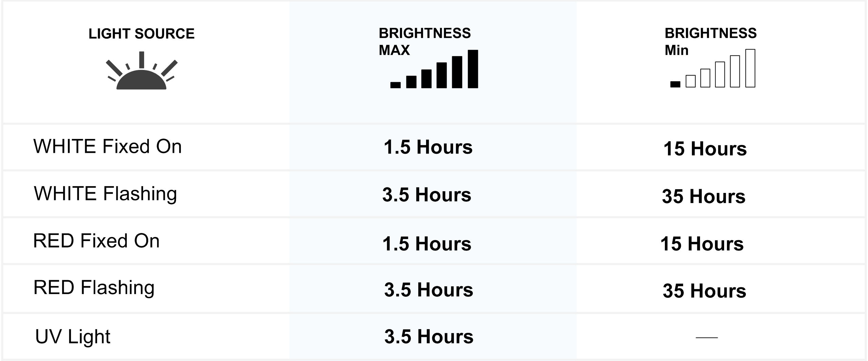The height and width of the screenshot is (361, 868).
Task: Click 15 Hours for WHITE Fixed On
Action: pyautogui.click(x=705, y=149)
